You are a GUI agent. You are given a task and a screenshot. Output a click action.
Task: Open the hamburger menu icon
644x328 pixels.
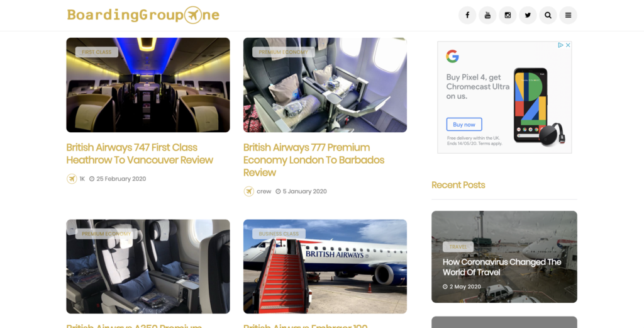pyautogui.click(x=568, y=15)
